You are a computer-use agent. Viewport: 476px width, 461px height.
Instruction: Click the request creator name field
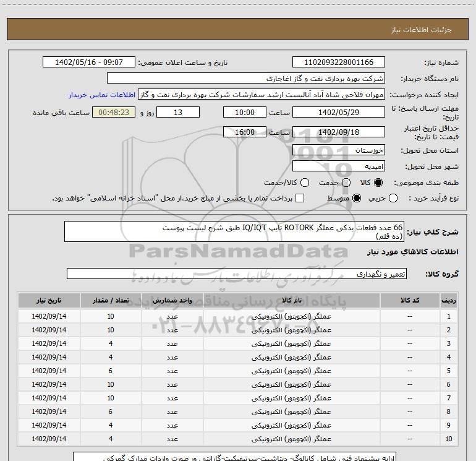[x=261, y=95]
